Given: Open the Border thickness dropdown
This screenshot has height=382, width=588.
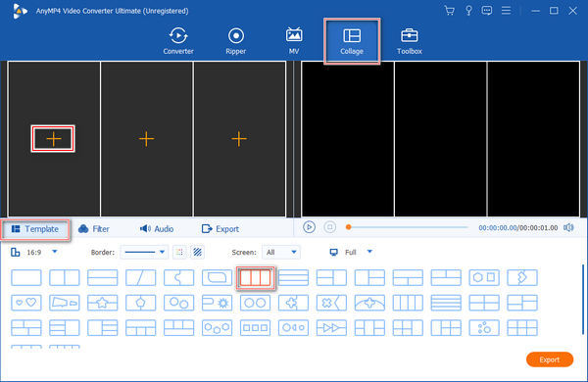Looking at the screenshot, I should 144,252.
